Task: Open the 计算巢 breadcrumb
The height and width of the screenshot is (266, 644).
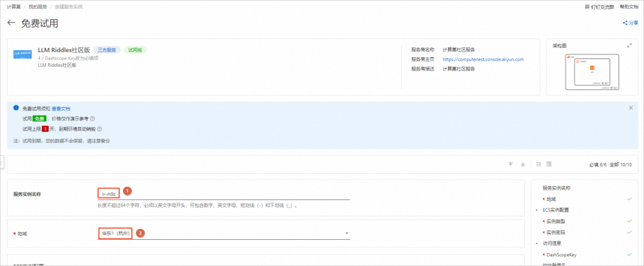Action: (x=14, y=7)
